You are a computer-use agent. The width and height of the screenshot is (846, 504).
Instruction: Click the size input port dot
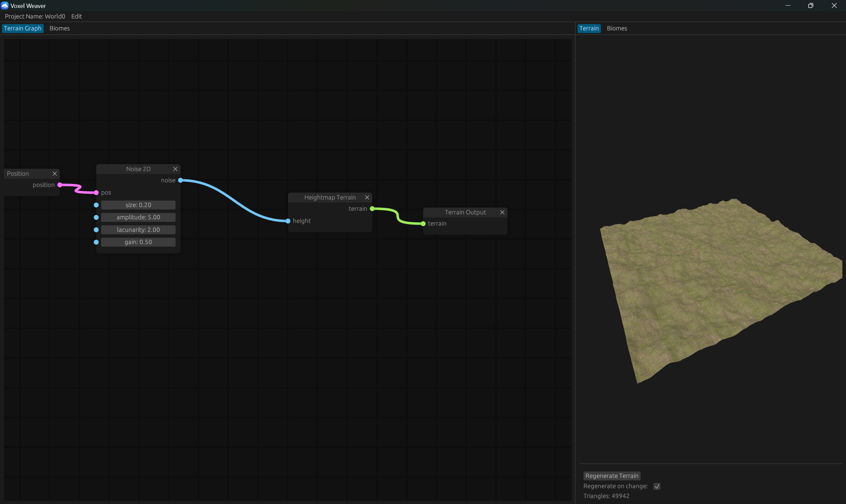pos(96,205)
